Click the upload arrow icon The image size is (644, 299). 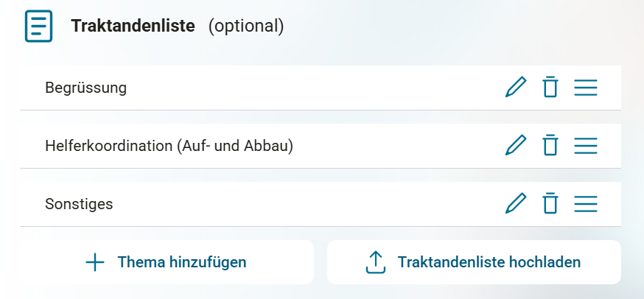[x=376, y=262]
